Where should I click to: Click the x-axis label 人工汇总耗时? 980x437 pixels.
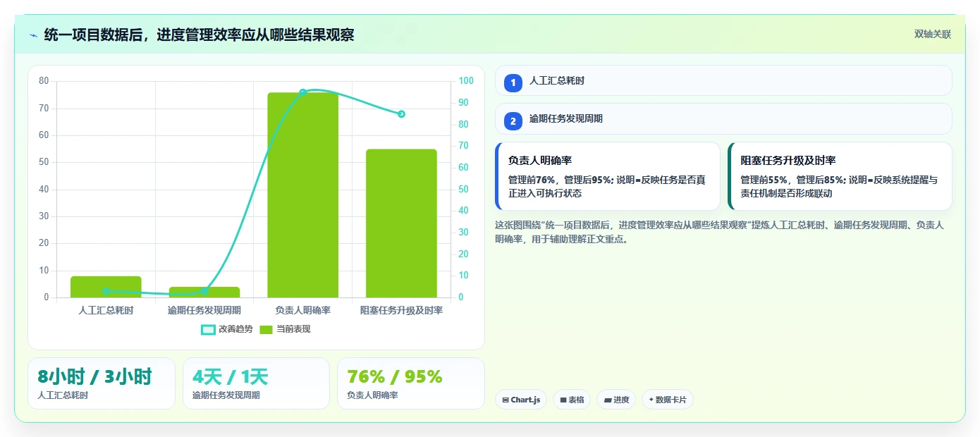[x=106, y=310]
